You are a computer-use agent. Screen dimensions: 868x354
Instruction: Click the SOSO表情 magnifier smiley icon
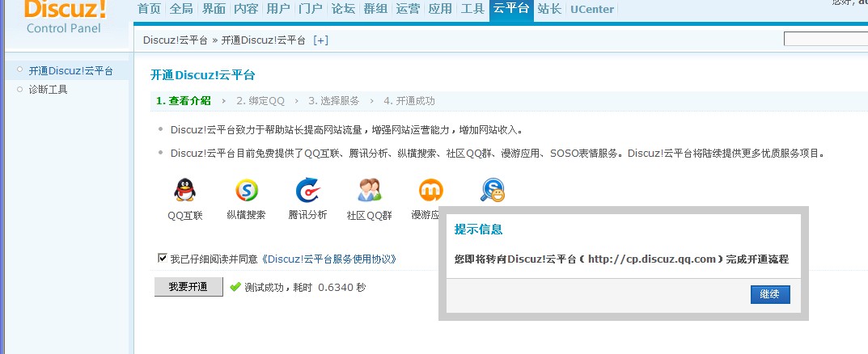point(492,190)
